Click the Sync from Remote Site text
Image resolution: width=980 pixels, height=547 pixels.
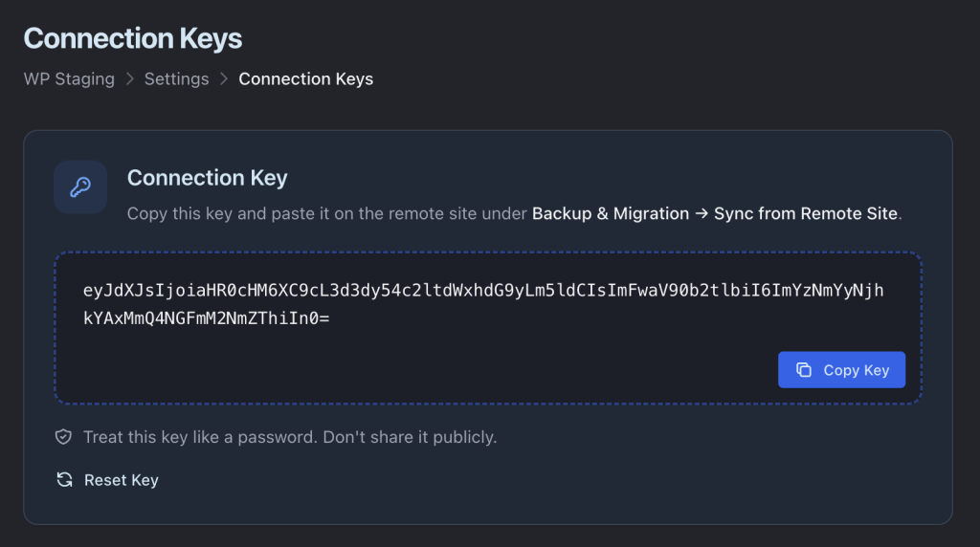[x=806, y=213]
